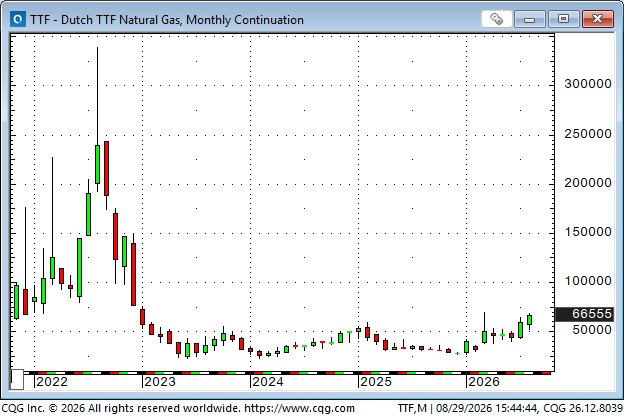
Task: Click the 2024 time axis label
Action: [x=267, y=382]
